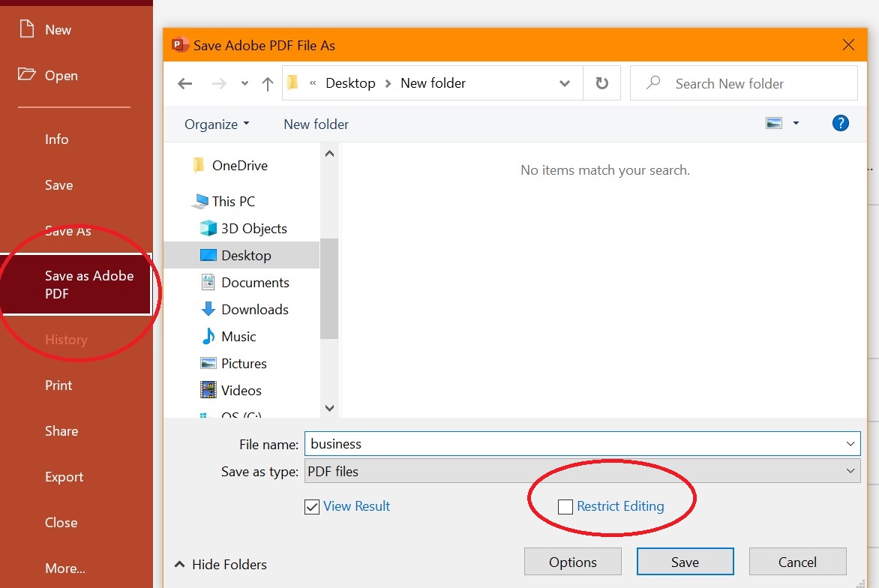Select Downloads in the folder tree
The width and height of the screenshot is (879, 588).
click(254, 310)
